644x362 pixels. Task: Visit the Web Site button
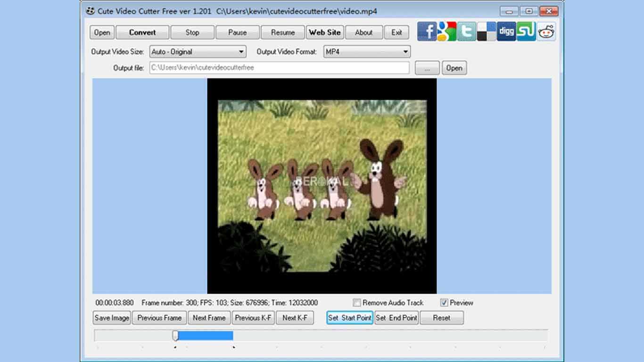325,33
